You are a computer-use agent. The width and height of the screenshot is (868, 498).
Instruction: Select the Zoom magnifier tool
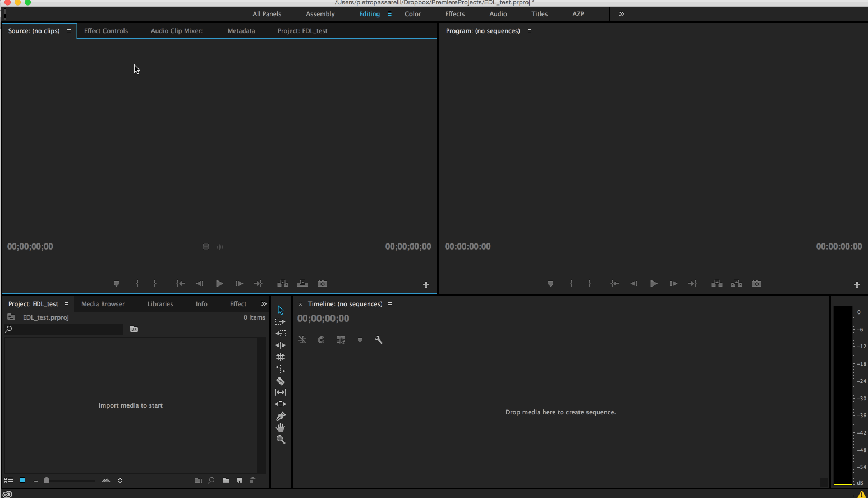[281, 440]
